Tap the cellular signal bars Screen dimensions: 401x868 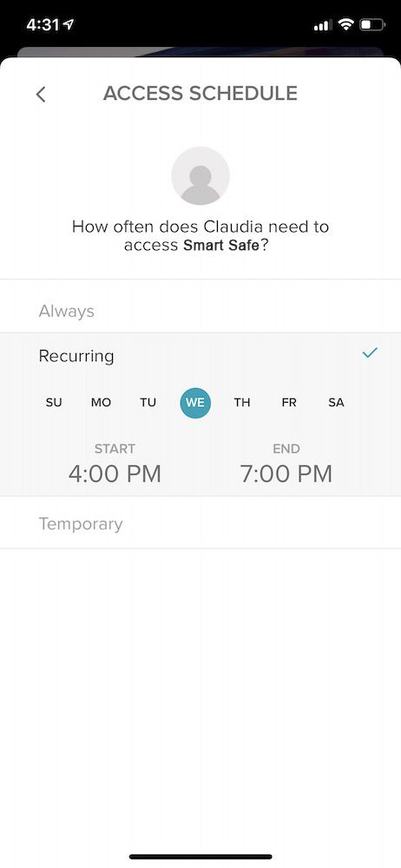[322, 25]
